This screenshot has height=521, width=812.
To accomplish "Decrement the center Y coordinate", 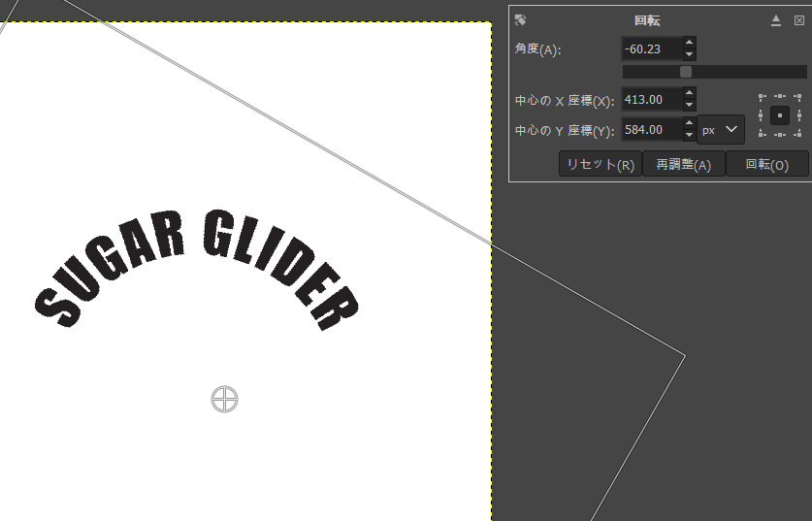I will click(689, 135).
